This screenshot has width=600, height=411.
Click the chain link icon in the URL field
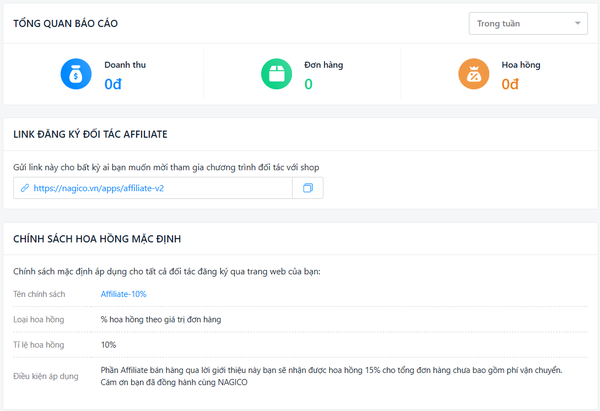pos(25,188)
